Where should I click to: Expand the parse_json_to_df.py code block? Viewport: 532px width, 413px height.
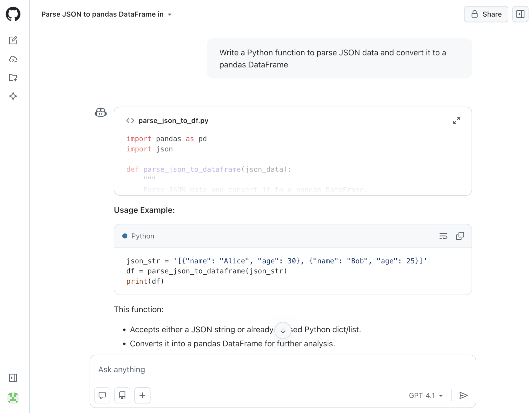tap(457, 120)
